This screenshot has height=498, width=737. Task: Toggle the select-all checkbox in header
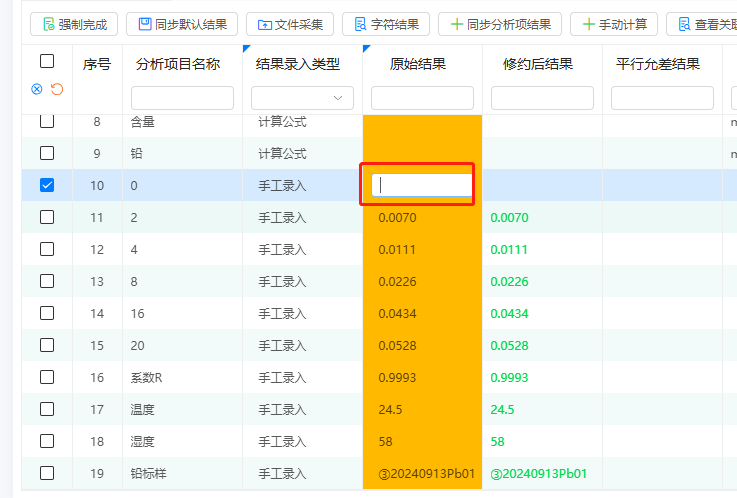point(47,62)
